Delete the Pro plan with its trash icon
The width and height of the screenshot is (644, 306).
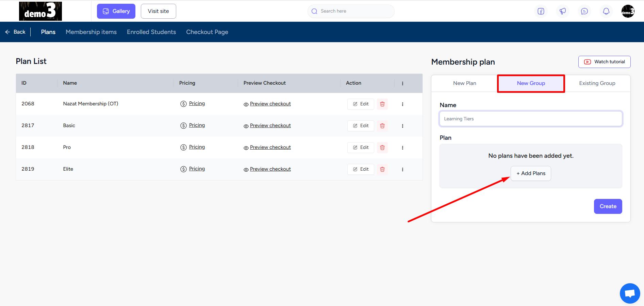point(382,148)
